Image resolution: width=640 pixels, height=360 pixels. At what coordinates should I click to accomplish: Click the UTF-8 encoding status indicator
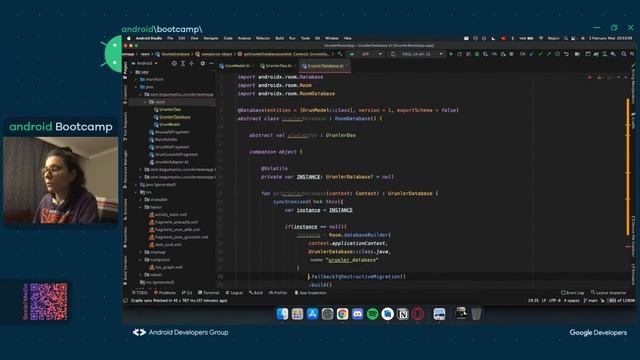tap(555, 300)
